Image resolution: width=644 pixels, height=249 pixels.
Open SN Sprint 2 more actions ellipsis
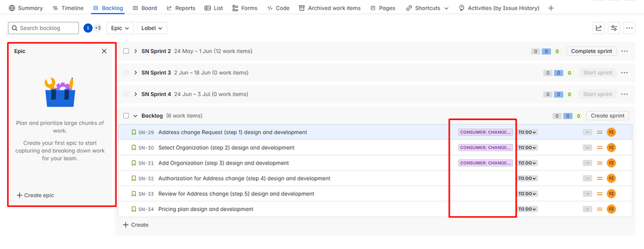click(x=625, y=52)
